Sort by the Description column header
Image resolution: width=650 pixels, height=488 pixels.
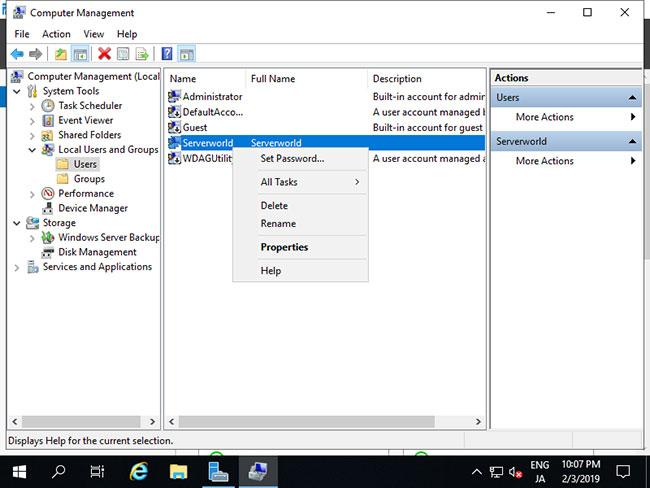pos(427,79)
